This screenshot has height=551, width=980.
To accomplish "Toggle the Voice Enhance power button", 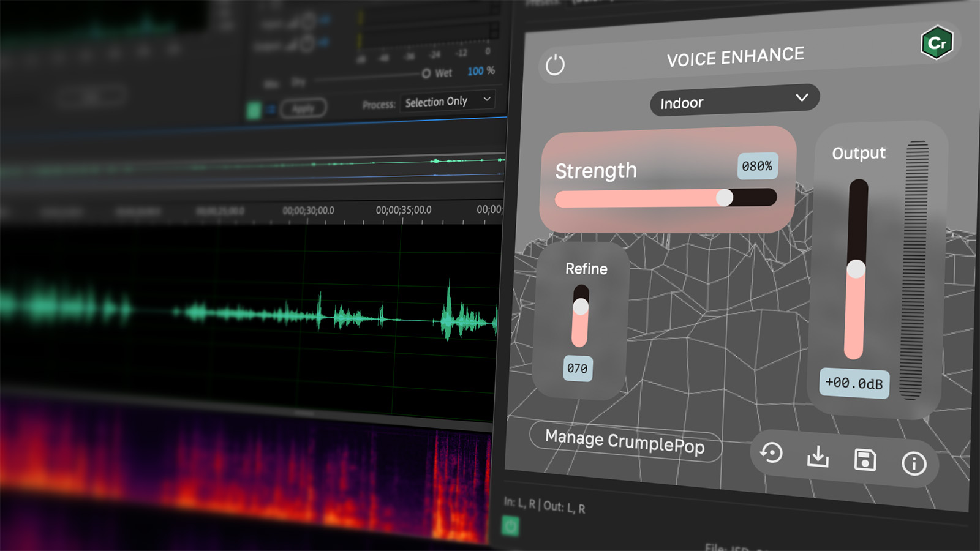I will click(555, 64).
